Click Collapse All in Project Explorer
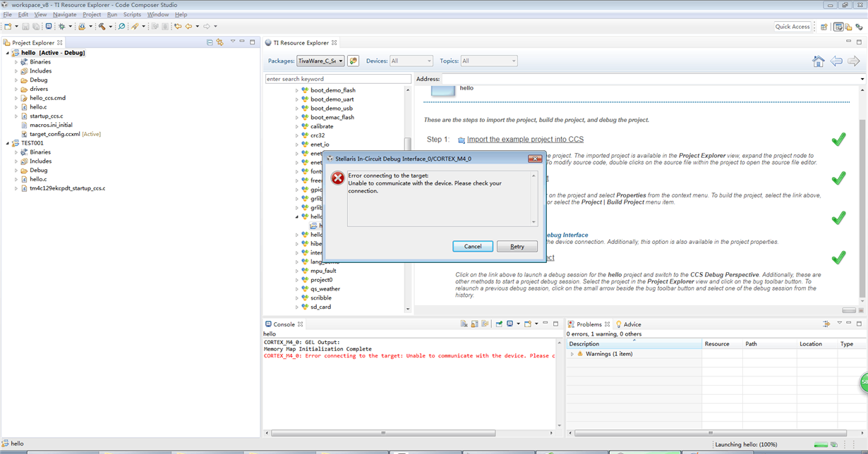Image resolution: width=868 pixels, height=454 pixels. coord(210,42)
